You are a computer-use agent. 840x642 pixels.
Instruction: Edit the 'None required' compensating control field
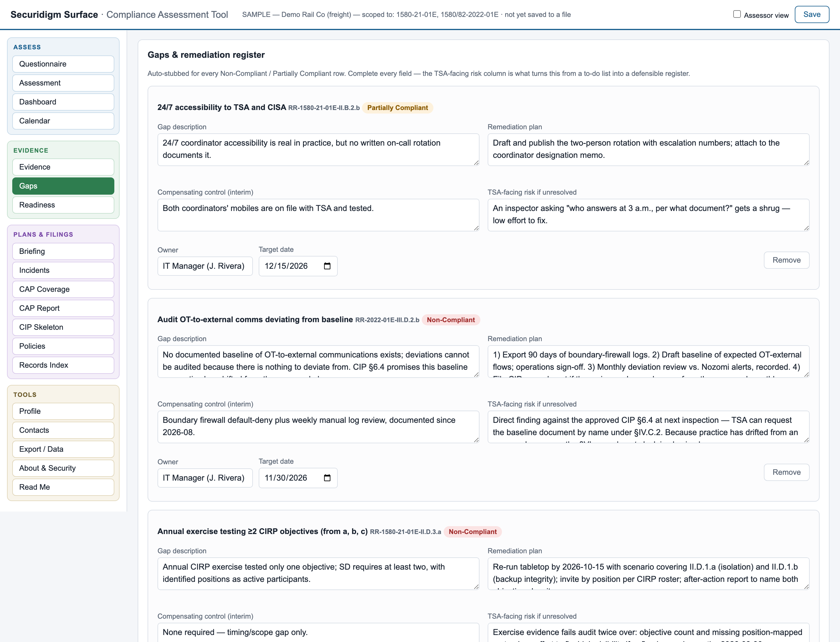point(318,632)
